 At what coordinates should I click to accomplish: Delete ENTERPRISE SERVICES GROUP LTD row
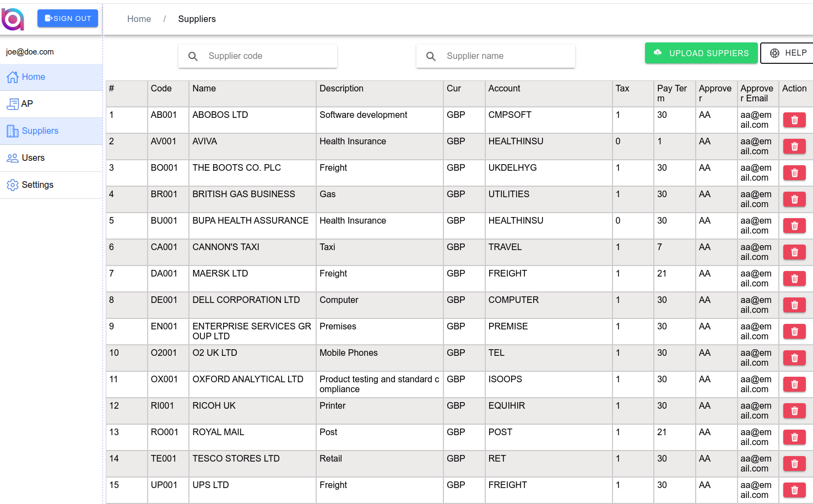click(x=794, y=332)
